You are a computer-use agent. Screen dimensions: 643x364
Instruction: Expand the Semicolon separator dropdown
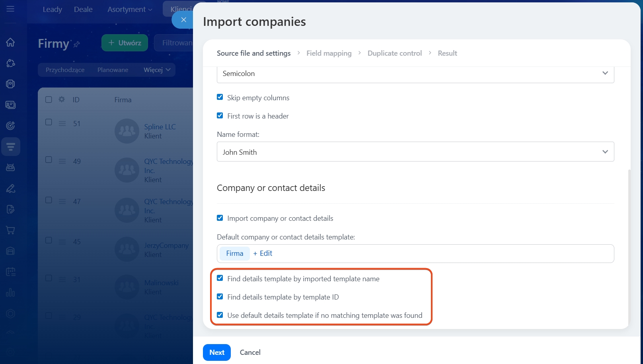415,74
